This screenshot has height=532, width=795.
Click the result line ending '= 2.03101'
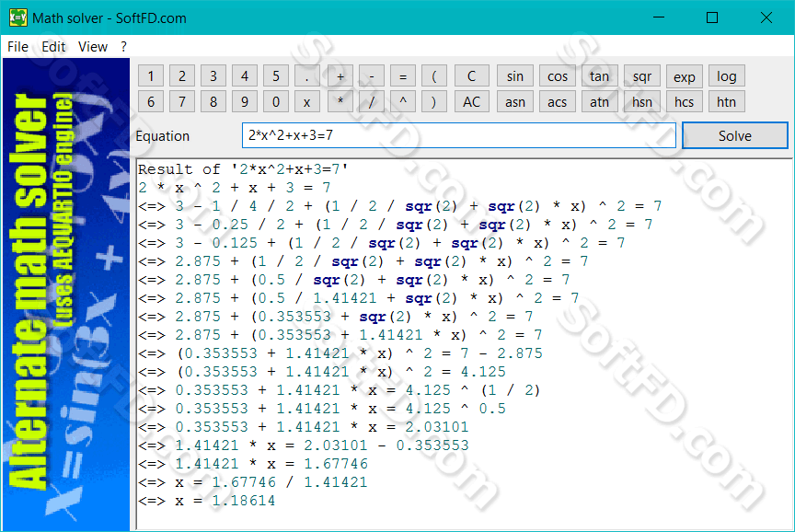click(304, 427)
